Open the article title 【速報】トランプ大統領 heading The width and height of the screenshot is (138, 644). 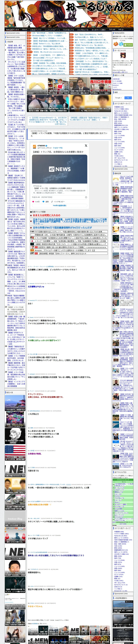[69, 135]
